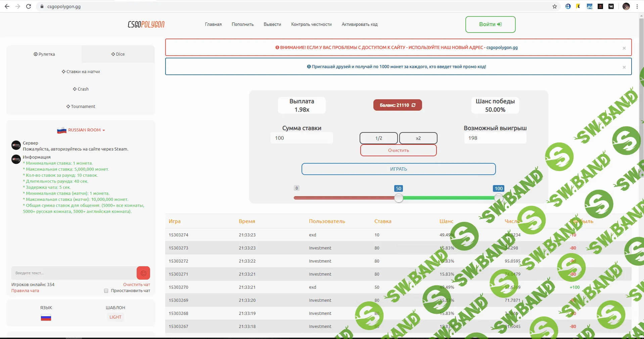Open the VK browser extension icon
This screenshot has width=644, height=339.
point(611,6)
